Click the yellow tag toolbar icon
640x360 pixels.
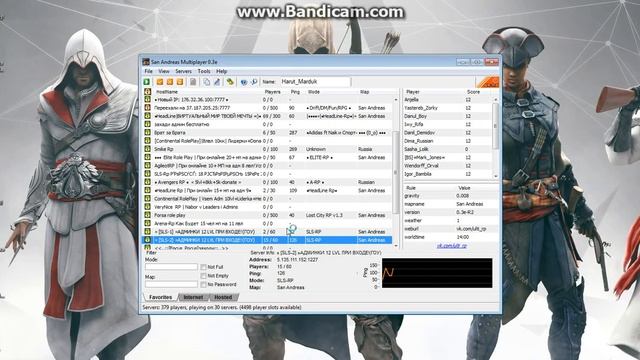coord(230,82)
